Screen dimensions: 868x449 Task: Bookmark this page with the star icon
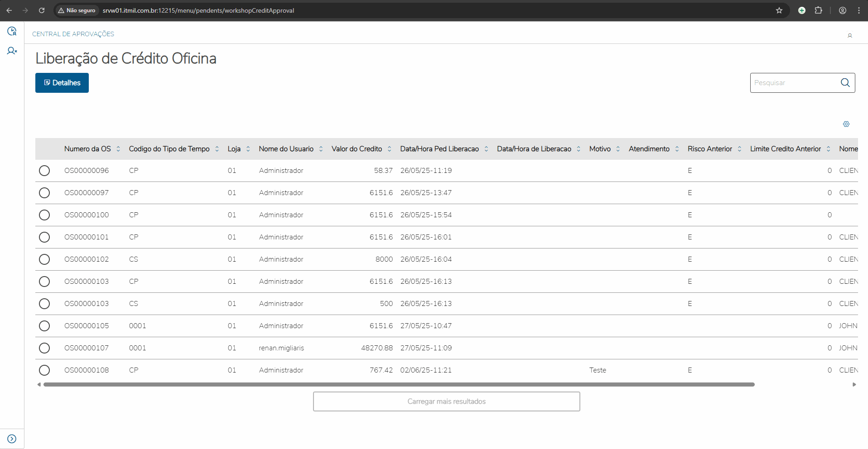(779, 10)
